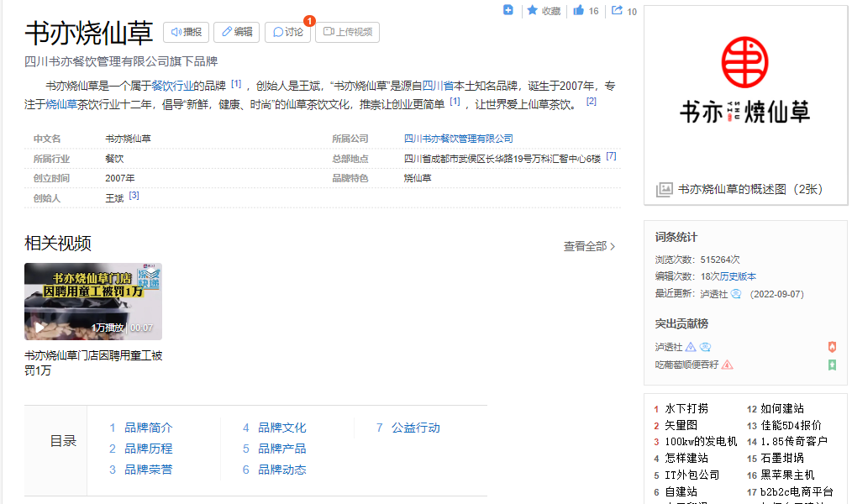This screenshot has height=504, width=852.
Task: Click the blue plus icon above the article
Action: pos(508,10)
